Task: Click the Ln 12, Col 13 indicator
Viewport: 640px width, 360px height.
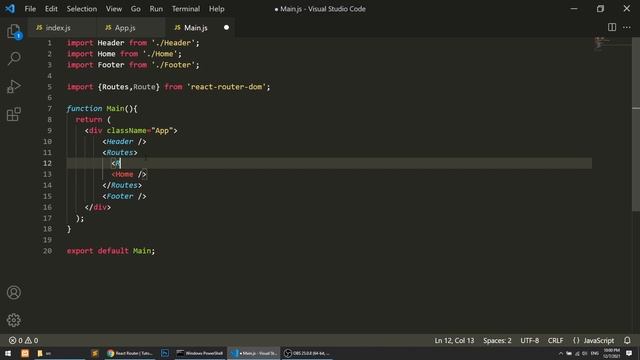Action: click(x=454, y=340)
